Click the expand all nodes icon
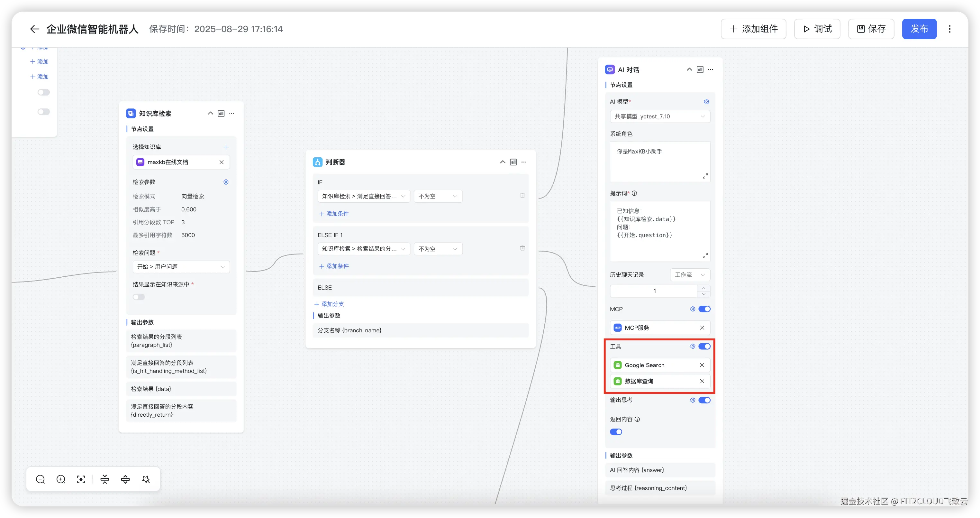This screenshot has height=518, width=980. point(125,479)
